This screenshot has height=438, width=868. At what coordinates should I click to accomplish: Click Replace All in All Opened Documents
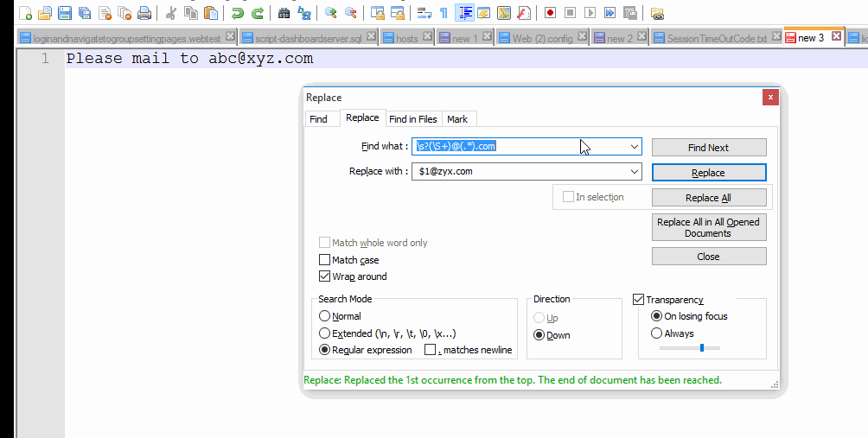[709, 227]
